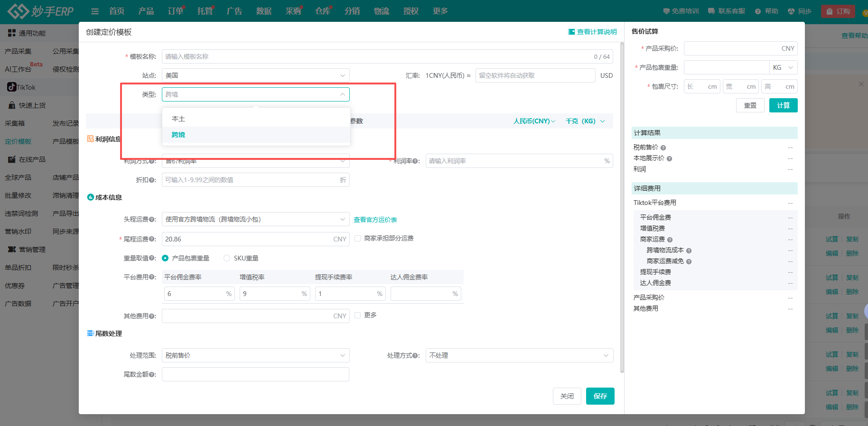
Task: Collapse the 类型 dropdown field
Action: [255, 94]
